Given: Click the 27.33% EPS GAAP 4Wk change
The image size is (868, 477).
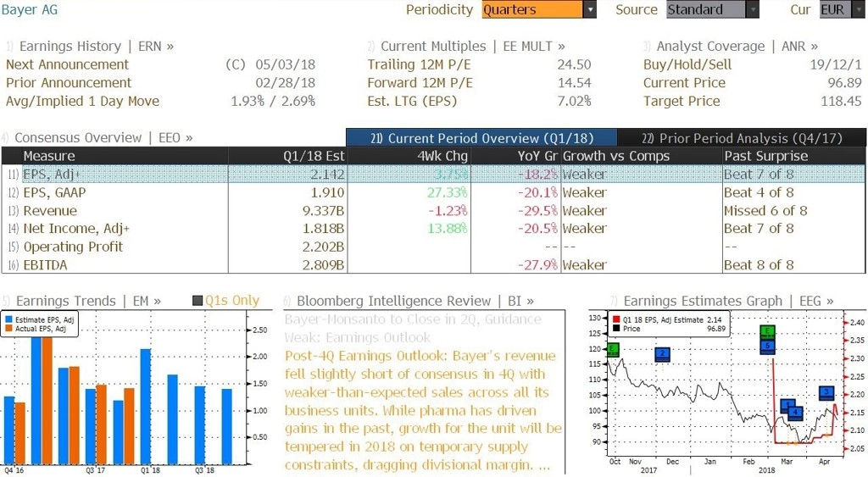Looking at the screenshot, I should click(x=447, y=192).
